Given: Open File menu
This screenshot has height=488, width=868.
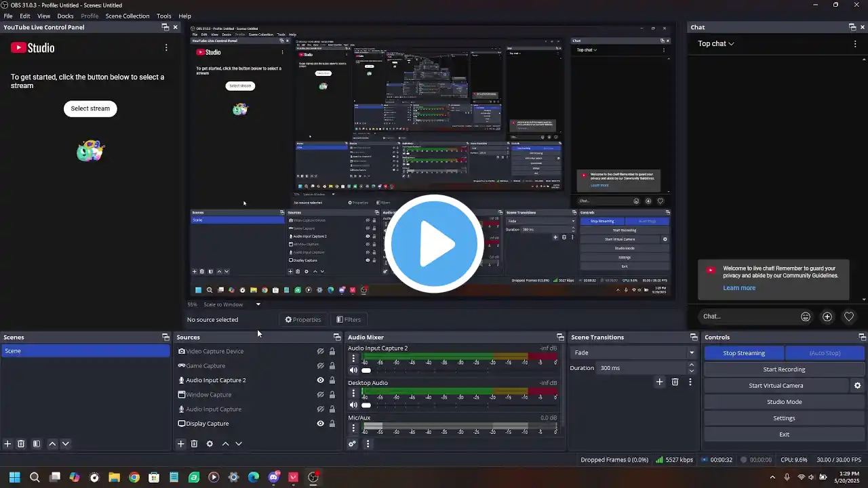Looking at the screenshot, I should click(8, 16).
